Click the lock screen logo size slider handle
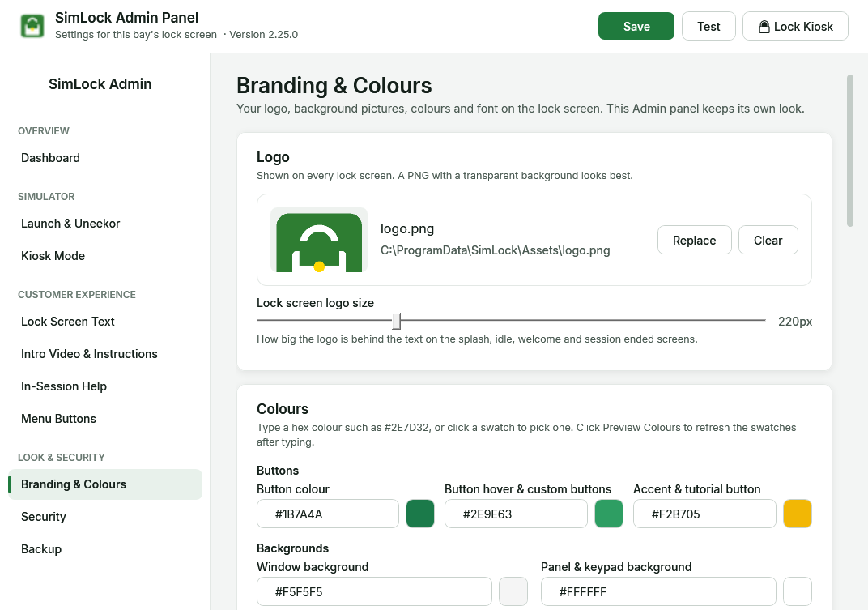Screen dimensions: 868x610 pyautogui.click(x=397, y=320)
